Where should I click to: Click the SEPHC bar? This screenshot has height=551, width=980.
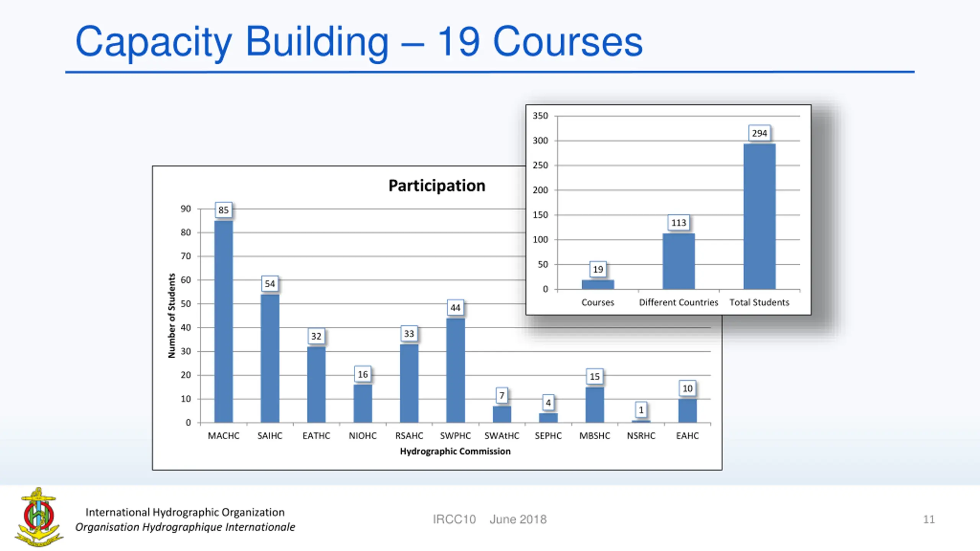548,418
